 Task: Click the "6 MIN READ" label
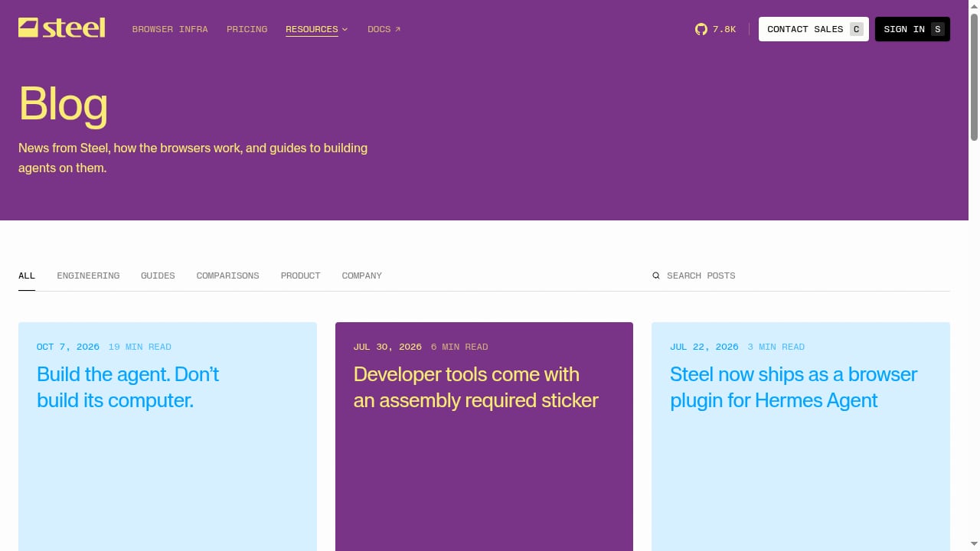(459, 347)
